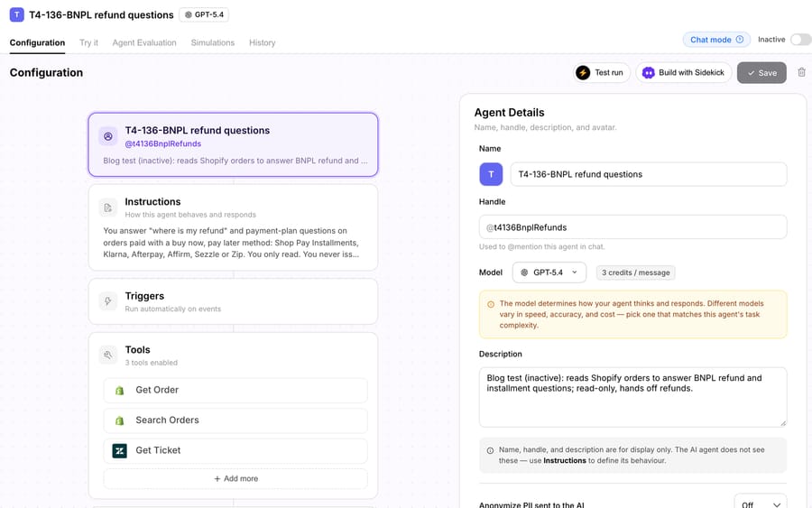
Task: Delete agent with the trash icon
Action: coord(802,72)
